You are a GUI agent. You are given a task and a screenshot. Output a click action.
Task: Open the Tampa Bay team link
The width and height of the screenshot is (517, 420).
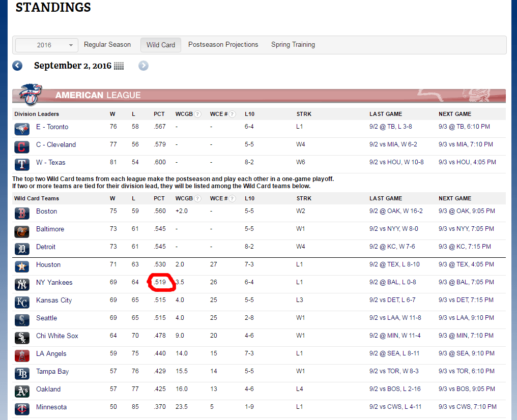coord(52,371)
